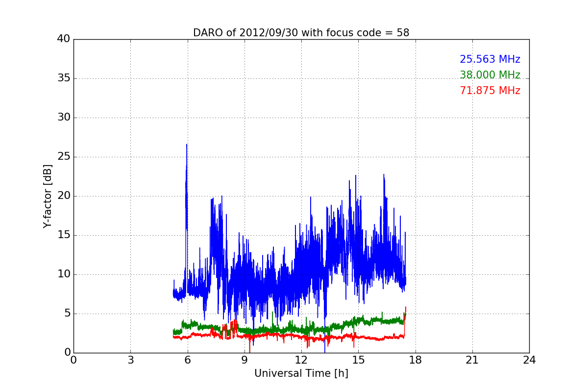Image resolution: width=588 pixels, height=392 pixels.
Task: Select the red 71.875 MHz legend label
Action: [x=490, y=91]
